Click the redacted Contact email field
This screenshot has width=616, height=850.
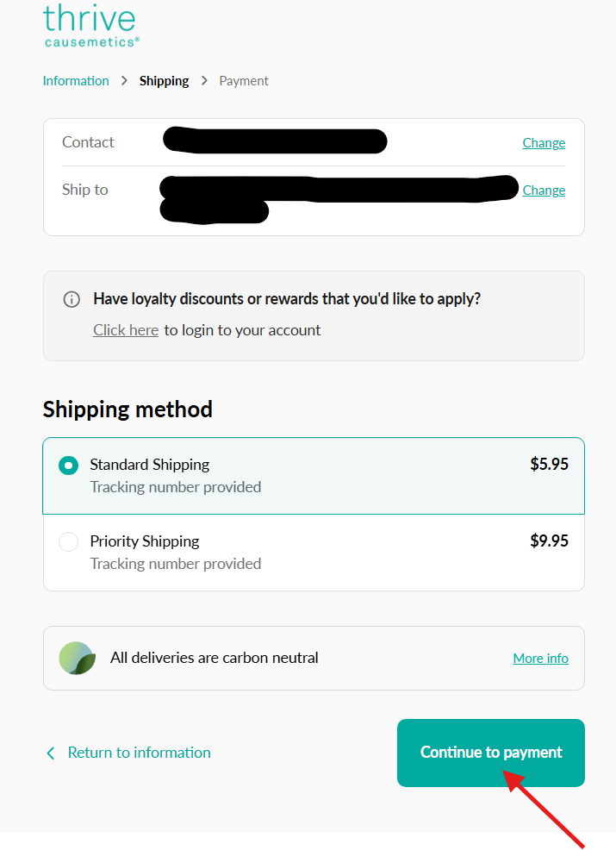pyautogui.click(x=275, y=141)
